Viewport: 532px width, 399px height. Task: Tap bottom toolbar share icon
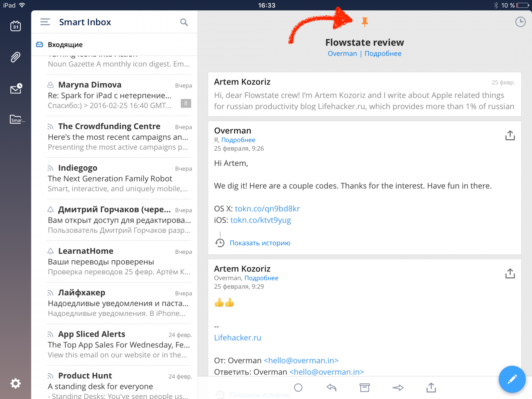pyautogui.click(x=431, y=387)
